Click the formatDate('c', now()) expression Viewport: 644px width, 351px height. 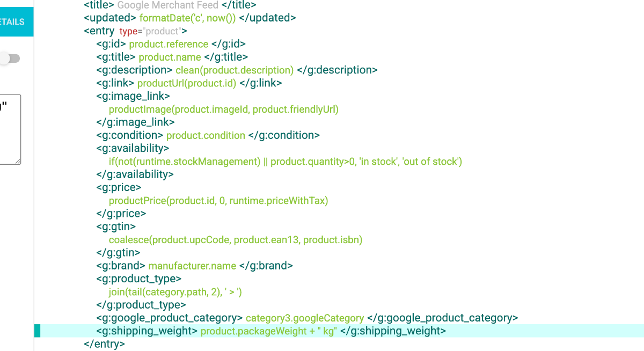click(187, 18)
